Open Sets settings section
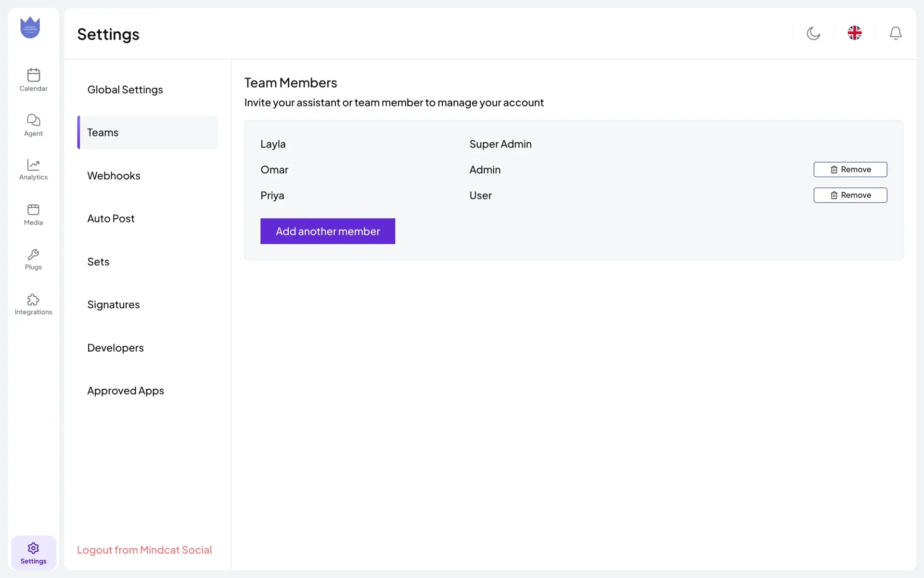Viewport: 924px width, 578px height. pos(148,262)
